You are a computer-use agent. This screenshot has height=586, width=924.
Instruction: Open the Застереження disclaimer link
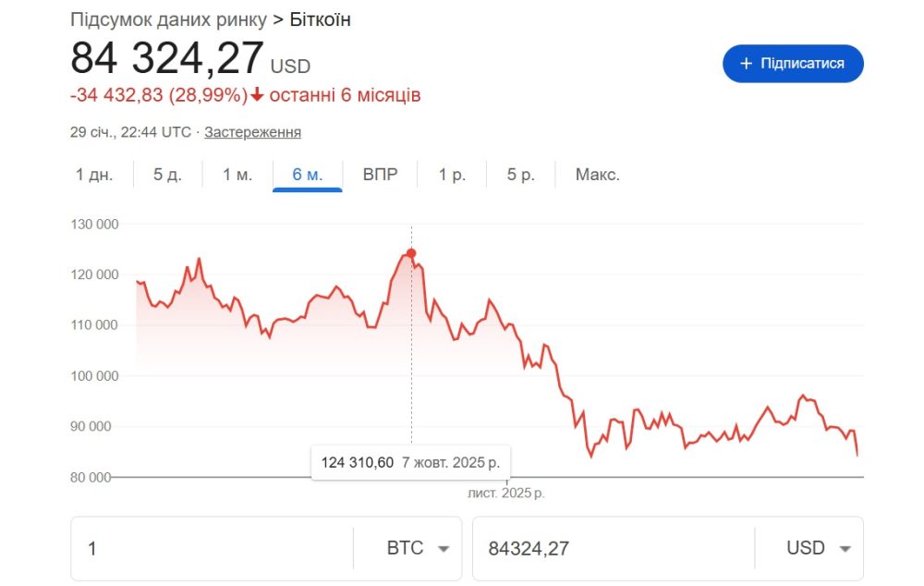252,132
